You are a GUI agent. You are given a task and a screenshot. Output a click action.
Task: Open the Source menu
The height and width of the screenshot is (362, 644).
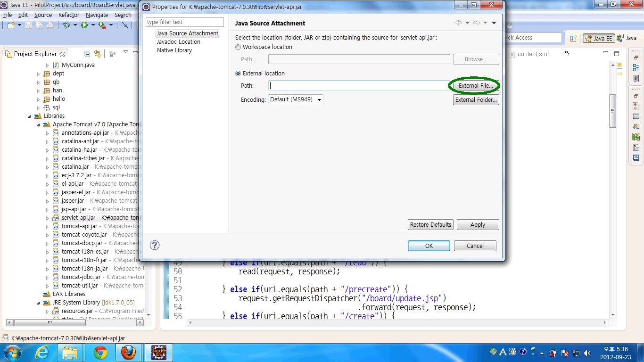point(43,15)
